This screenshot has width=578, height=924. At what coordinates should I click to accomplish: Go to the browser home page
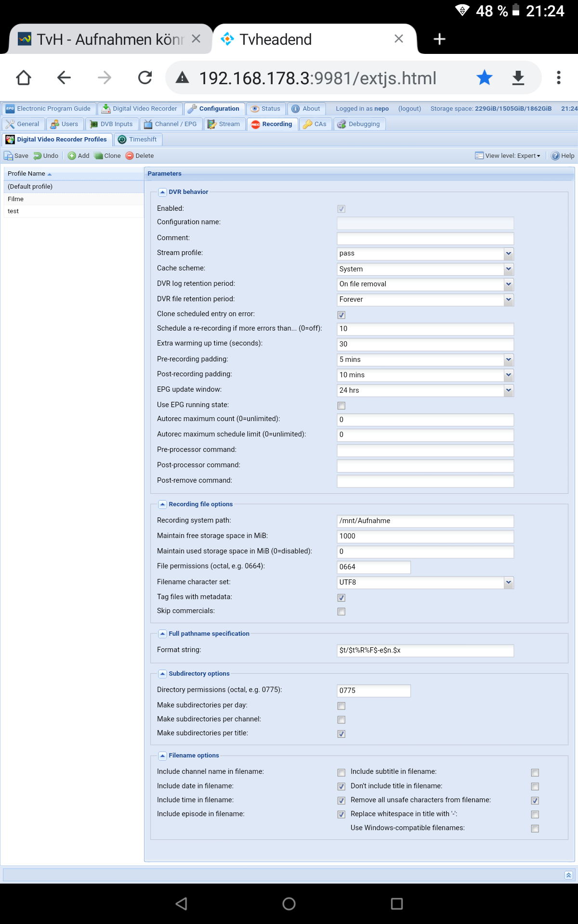24,77
